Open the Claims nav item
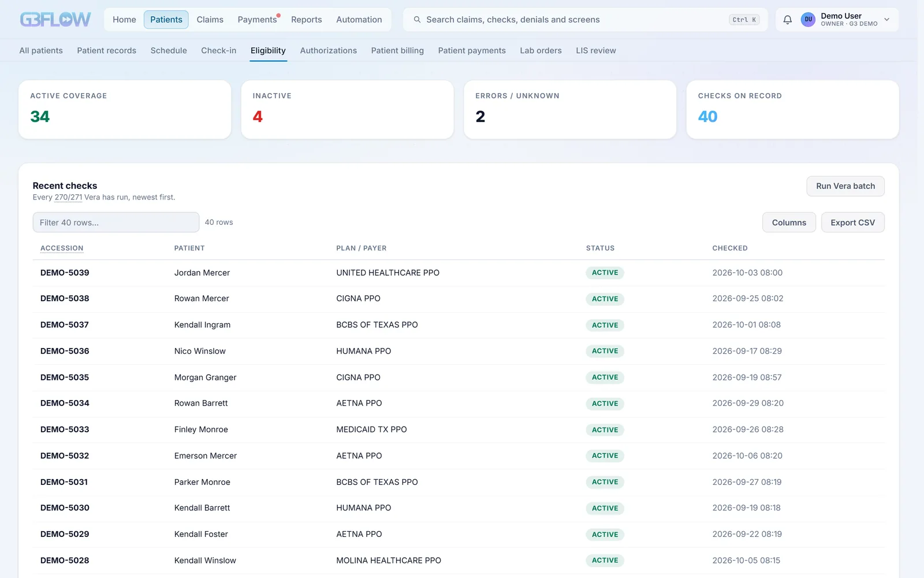 point(210,20)
